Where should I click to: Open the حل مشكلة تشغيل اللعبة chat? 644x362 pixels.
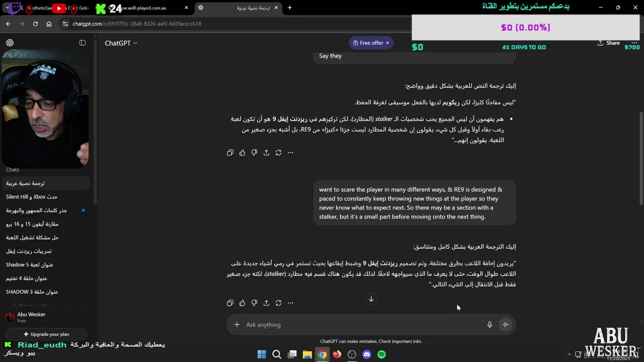(x=45, y=238)
